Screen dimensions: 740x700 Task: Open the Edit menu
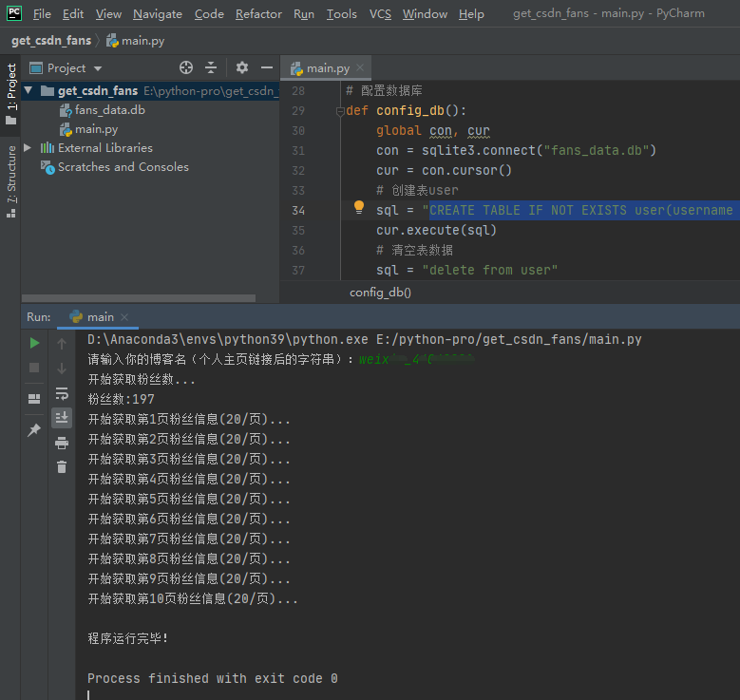(73, 14)
